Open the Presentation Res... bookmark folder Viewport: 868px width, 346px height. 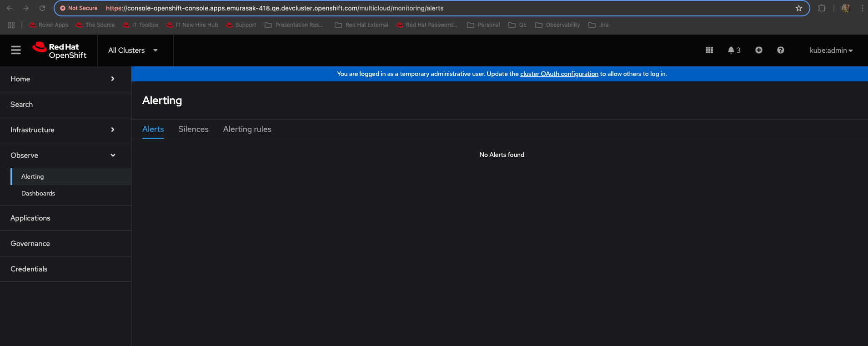pyautogui.click(x=294, y=25)
